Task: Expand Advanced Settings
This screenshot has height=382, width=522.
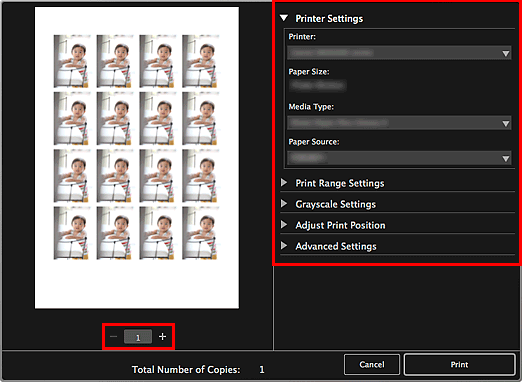Action: [284, 246]
